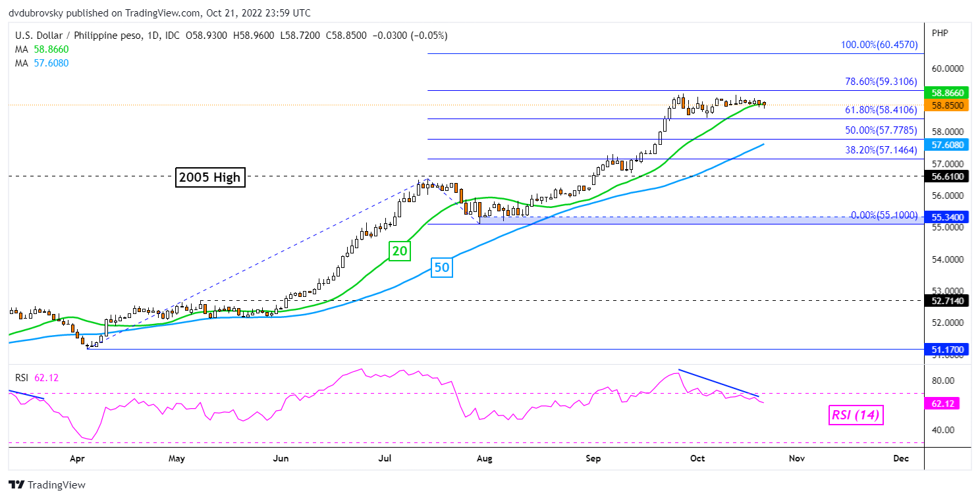Click the 60.0000 price scale label

tap(947, 69)
